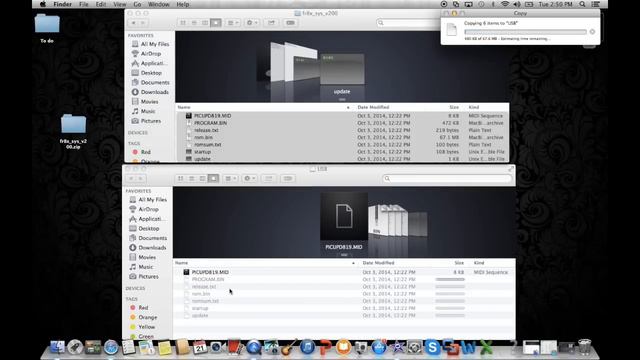
Task: Open the Edit menu
Action: pyautogui.click(x=101, y=4)
